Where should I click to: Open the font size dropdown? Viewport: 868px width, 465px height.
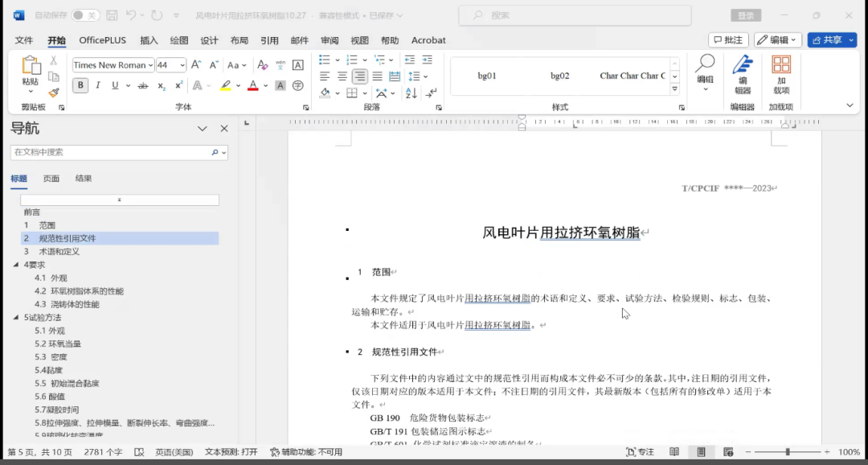(x=182, y=65)
